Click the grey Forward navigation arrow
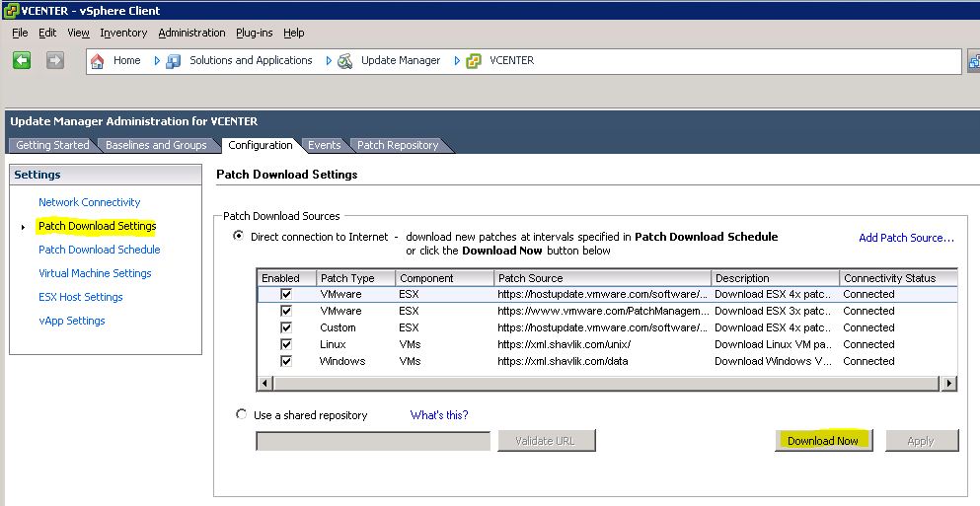The height and width of the screenshot is (506, 980). (55, 60)
